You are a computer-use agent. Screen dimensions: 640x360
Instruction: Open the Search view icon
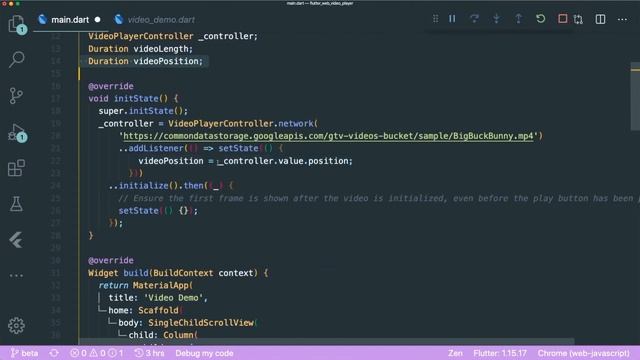pyautogui.click(x=16, y=59)
